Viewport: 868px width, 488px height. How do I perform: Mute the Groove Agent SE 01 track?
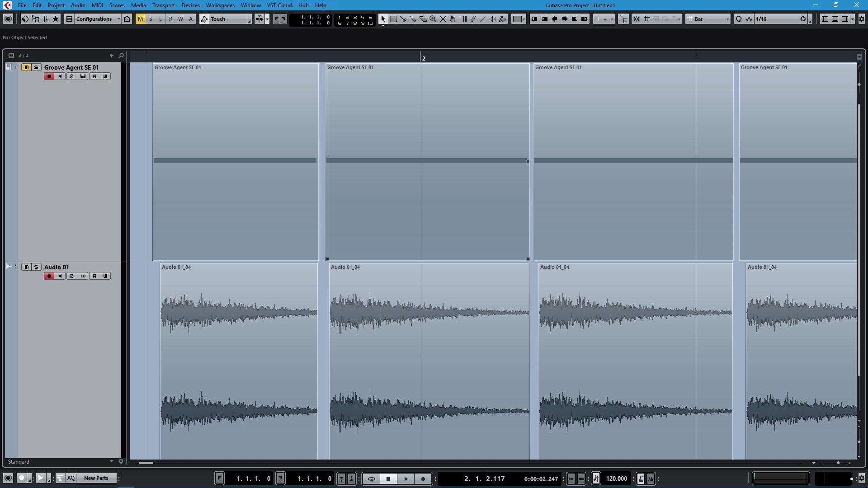tap(26, 67)
